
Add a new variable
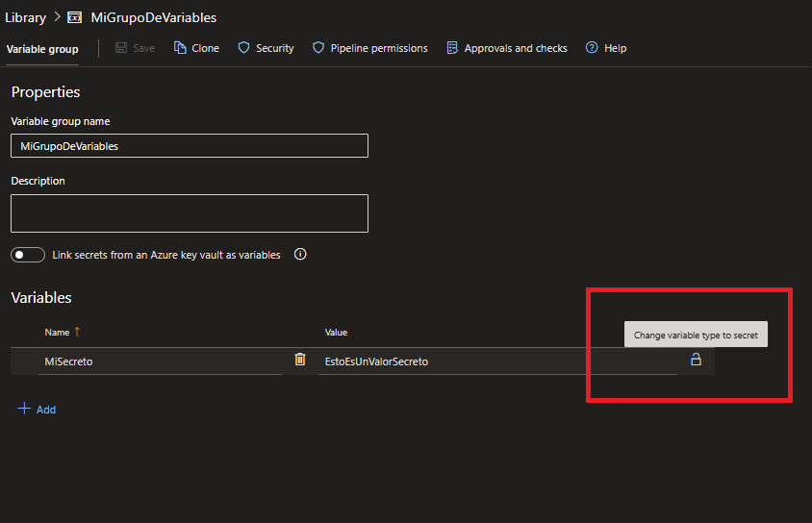click(x=37, y=410)
